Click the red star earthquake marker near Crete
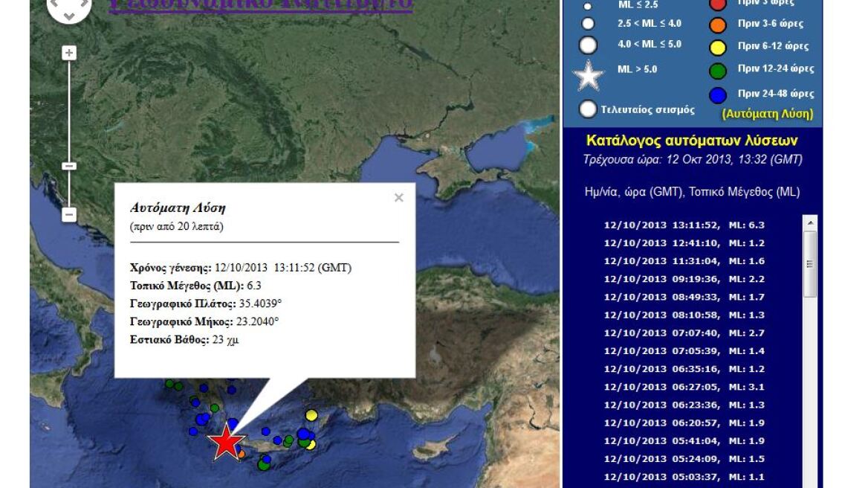Viewport: 868px width, 488px height. 227,440
